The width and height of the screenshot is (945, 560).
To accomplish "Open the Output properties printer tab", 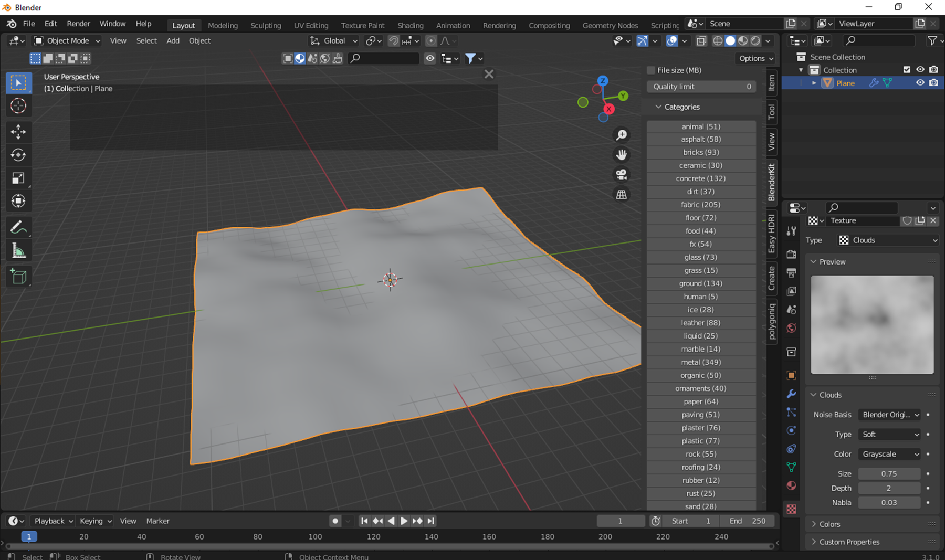I will click(x=791, y=272).
